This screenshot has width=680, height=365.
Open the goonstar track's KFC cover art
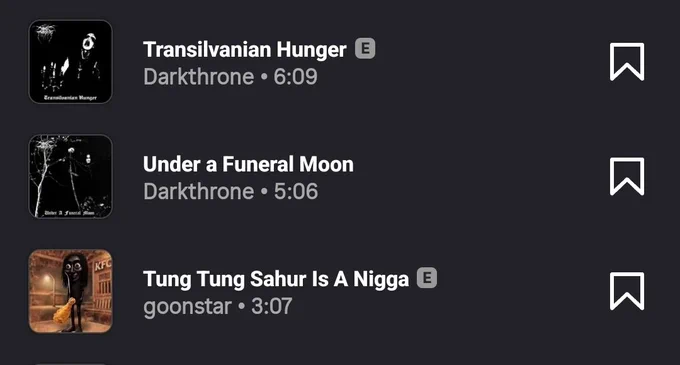tap(70, 291)
